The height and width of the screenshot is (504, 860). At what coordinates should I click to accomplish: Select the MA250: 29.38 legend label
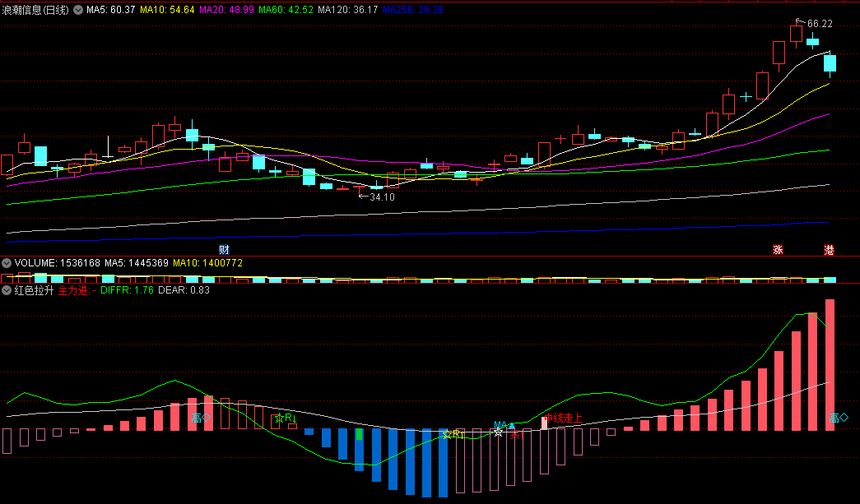click(413, 10)
